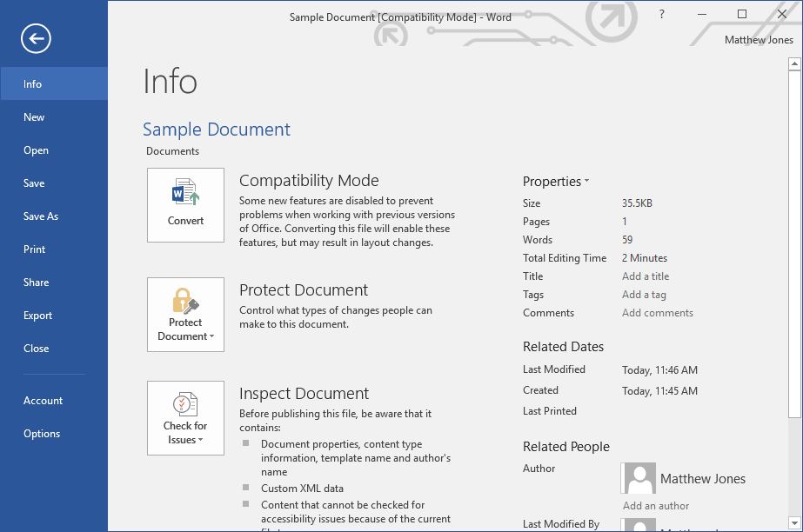803x532 pixels.
Task: Open Word Options
Action: (54, 434)
